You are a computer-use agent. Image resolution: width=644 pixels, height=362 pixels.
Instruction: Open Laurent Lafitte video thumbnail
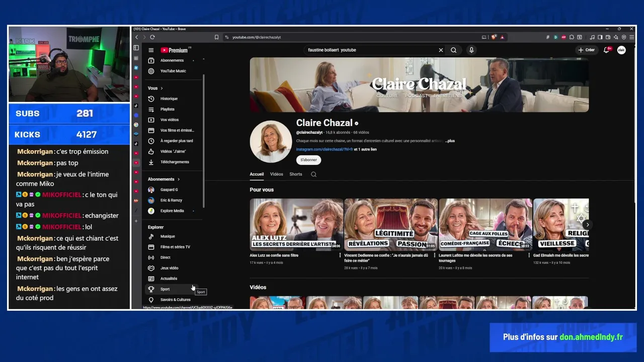tap(486, 225)
